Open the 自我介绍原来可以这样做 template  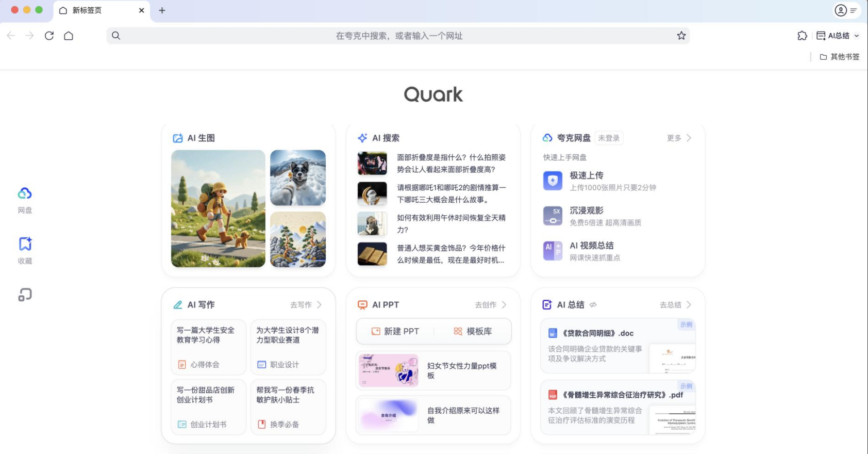point(433,415)
